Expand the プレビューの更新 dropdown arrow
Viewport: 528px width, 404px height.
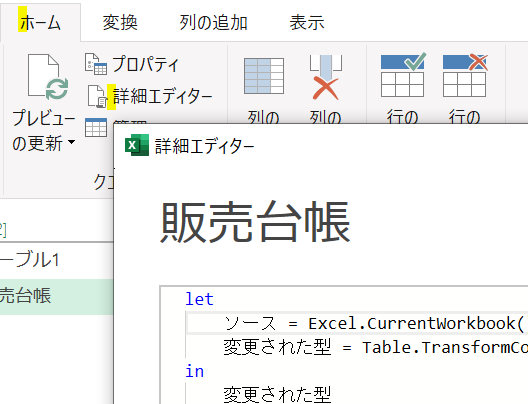tap(71, 142)
